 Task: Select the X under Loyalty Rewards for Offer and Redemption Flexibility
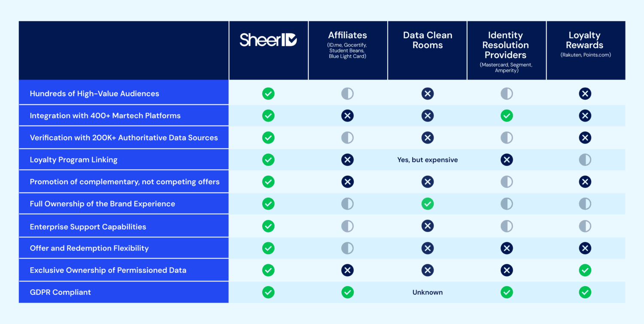585,248
